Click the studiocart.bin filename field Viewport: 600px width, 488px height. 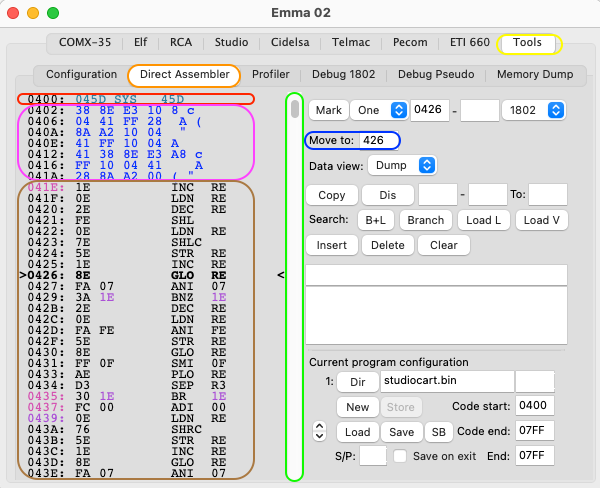[447, 381]
